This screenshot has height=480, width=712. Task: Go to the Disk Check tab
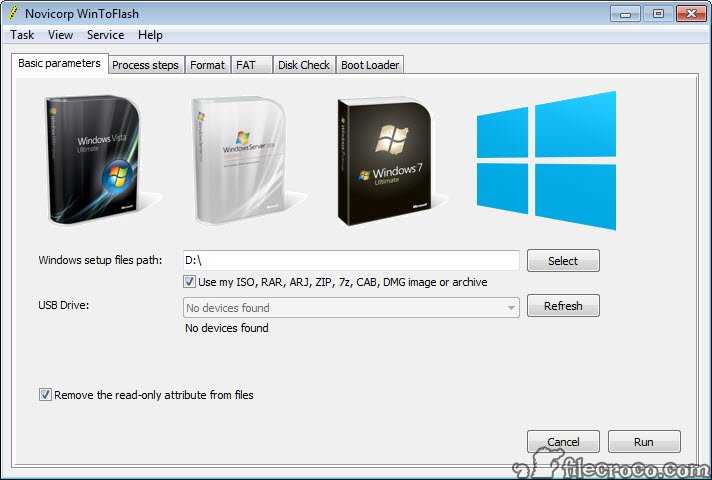[x=303, y=65]
